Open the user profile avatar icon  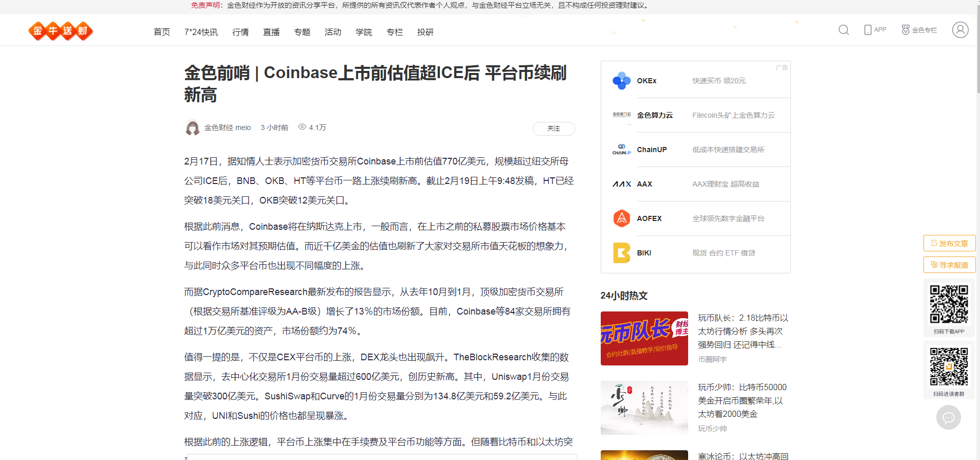960,30
